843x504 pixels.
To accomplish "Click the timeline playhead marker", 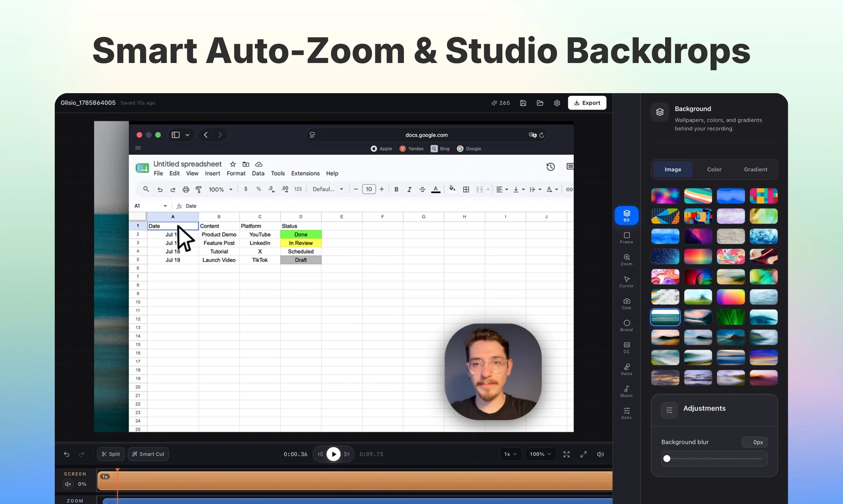I will coord(117,470).
